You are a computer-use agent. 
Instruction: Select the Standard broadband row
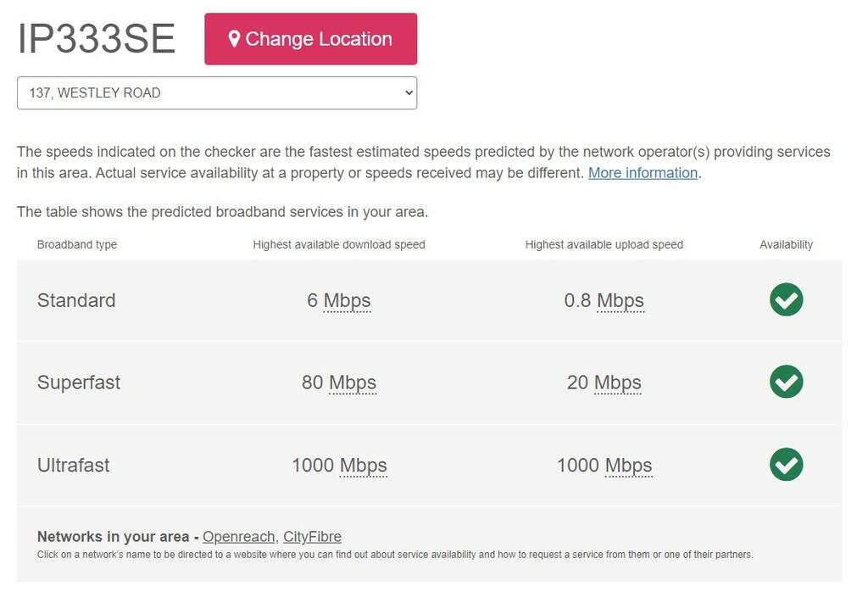coord(76,300)
